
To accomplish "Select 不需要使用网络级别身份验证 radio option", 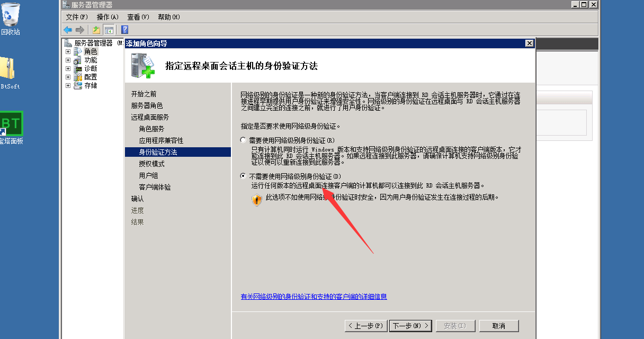I will pos(243,176).
